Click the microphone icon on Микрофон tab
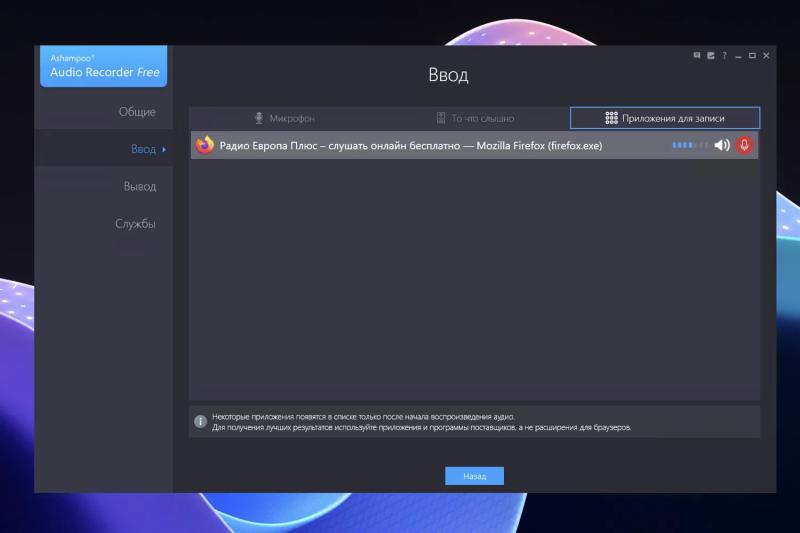The width and height of the screenshot is (800, 533). point(259,118)
